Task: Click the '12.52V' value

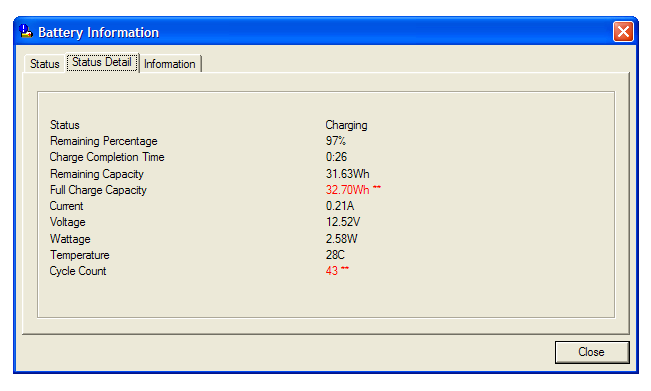Action: 343,222
